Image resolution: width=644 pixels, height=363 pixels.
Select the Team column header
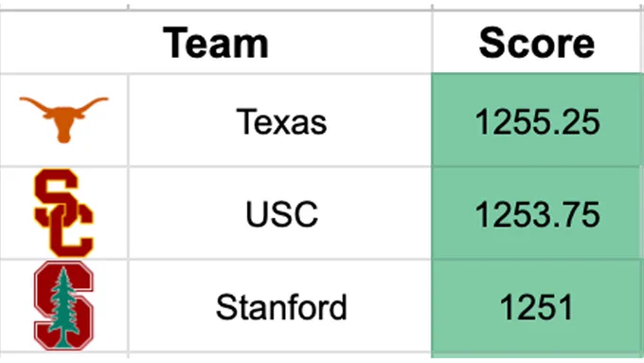[216, 43]
